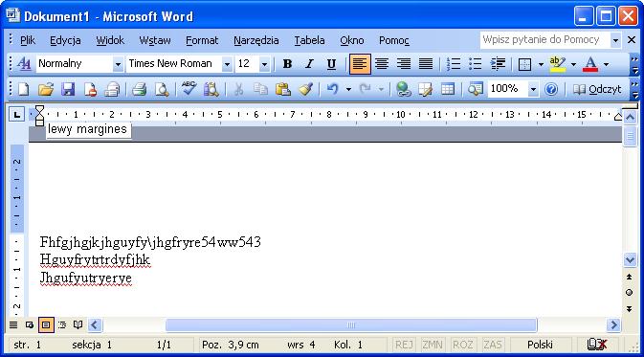
Task: Align text right
Action: 404,64
